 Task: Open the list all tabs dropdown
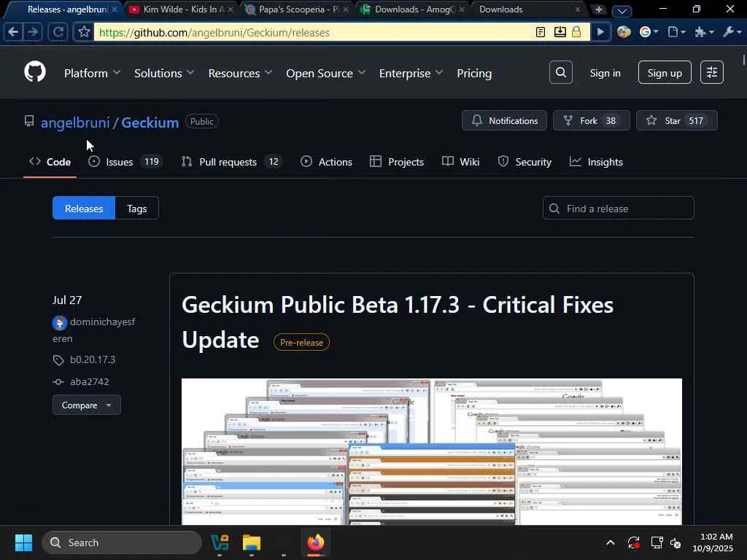point(622,10)
